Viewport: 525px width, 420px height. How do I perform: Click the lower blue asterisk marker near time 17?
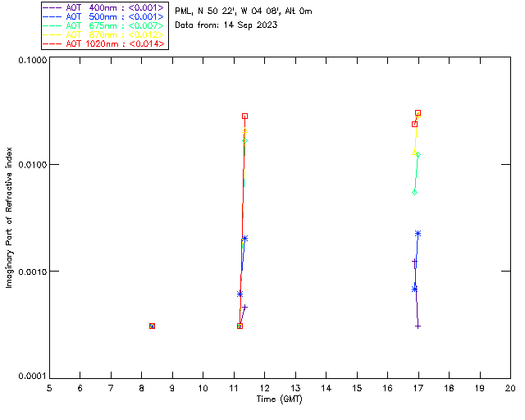click(x=414, y=289)
